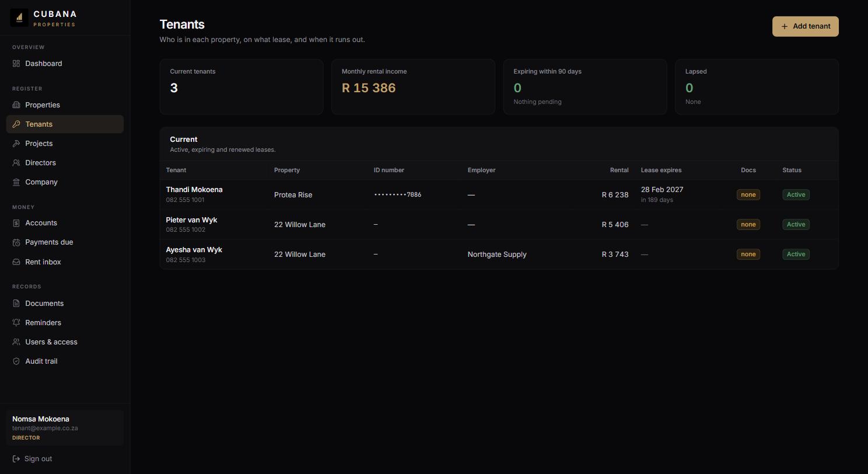Click the Add tenant button label
The image size is (868, 474).
pyautogui.click(x=811, y=26)
